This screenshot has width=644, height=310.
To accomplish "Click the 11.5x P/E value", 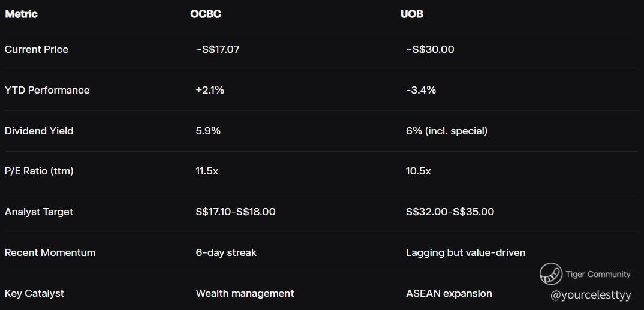I will click(x=207, y=171).
